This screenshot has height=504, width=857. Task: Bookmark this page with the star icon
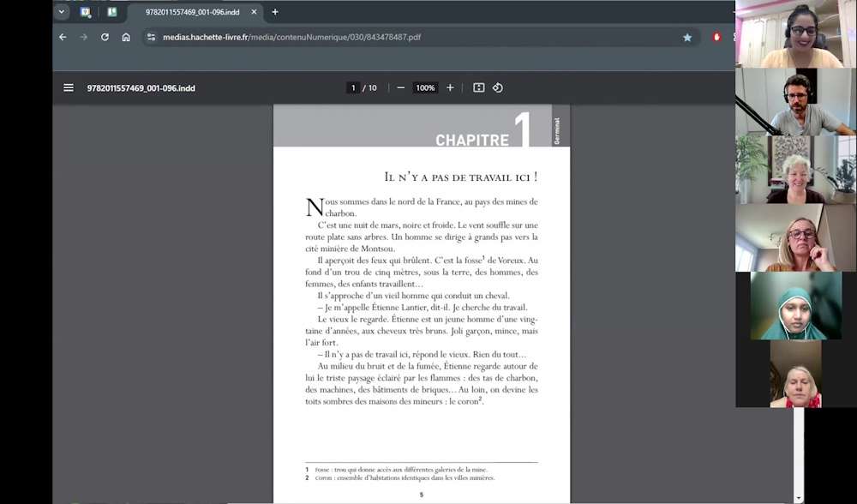tap(687, 37)
